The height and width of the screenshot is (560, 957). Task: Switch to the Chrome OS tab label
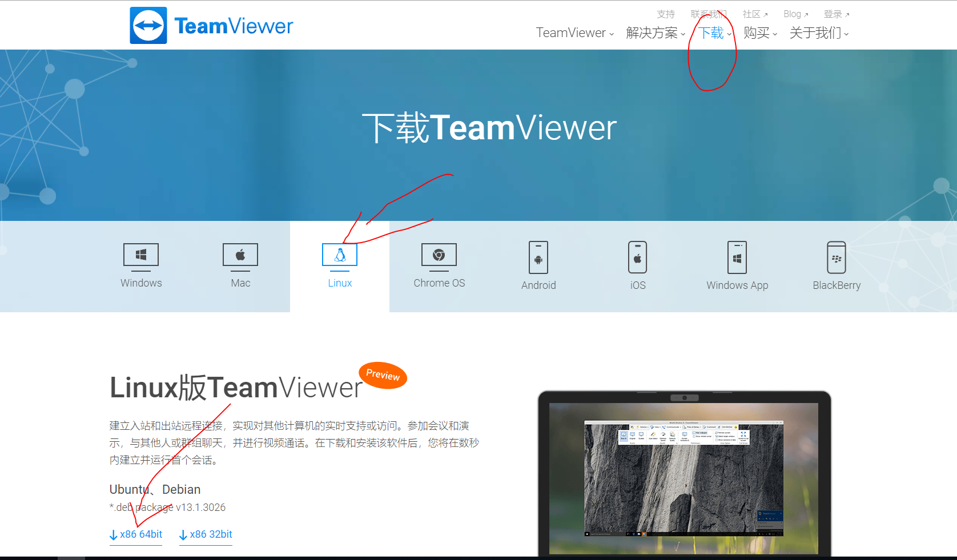439,283
